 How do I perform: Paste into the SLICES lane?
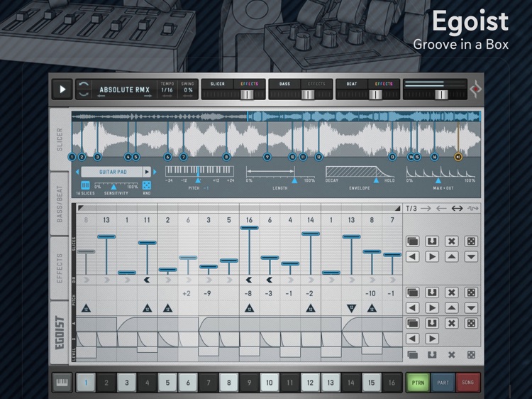[x=432, y=241]
